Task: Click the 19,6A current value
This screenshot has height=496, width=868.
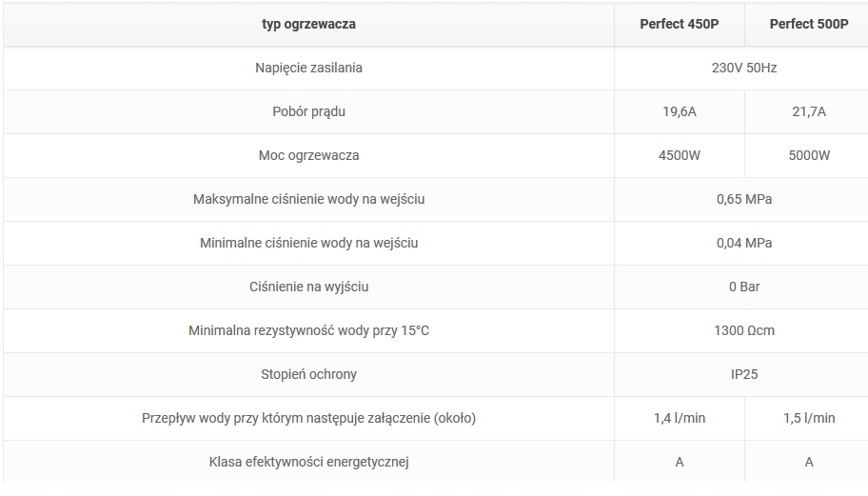Action: pos(680,111)
